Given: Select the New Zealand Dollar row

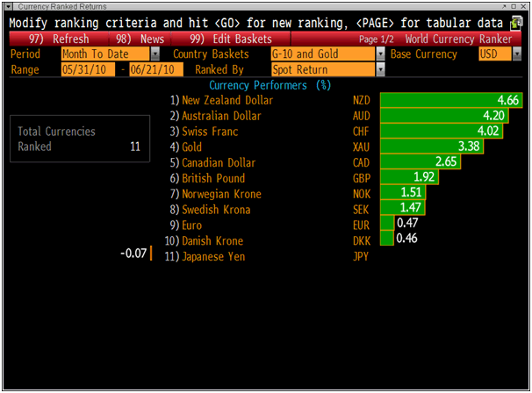Looking at the screenshot, I should tap(226, 101).
